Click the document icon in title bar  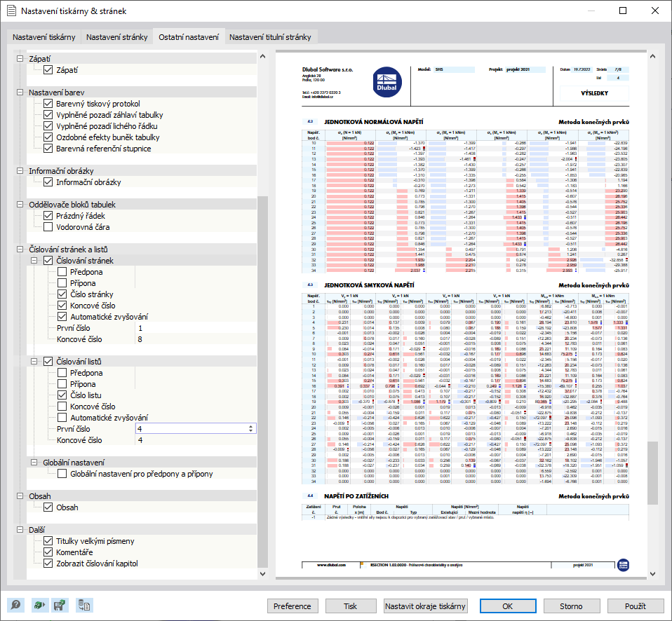pyautogui.click(x=11, y=11)
